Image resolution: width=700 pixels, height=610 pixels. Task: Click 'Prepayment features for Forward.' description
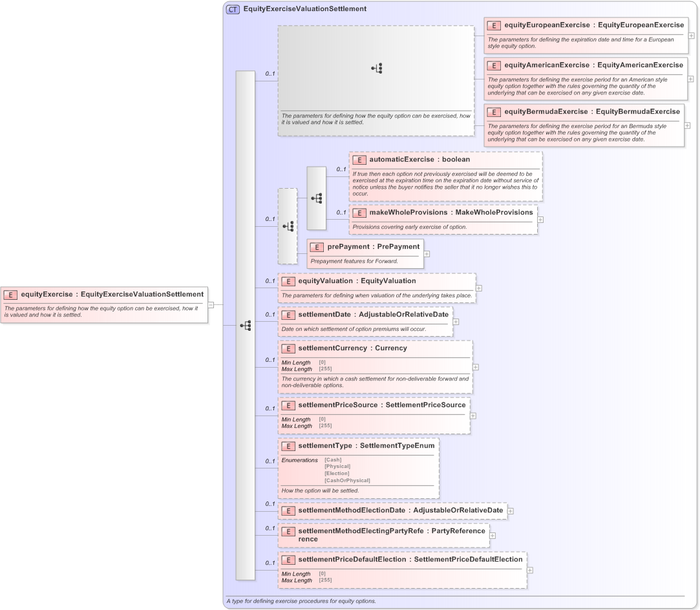354,261
